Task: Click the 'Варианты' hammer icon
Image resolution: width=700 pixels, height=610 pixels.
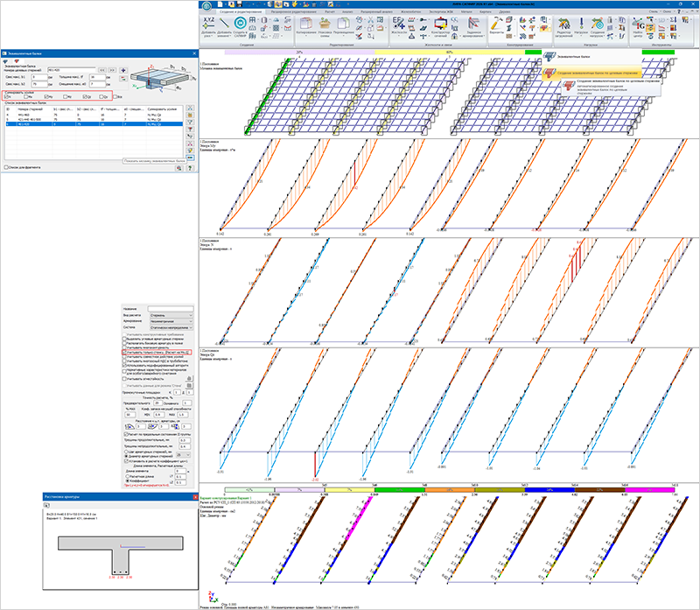Action: point(496,25)
